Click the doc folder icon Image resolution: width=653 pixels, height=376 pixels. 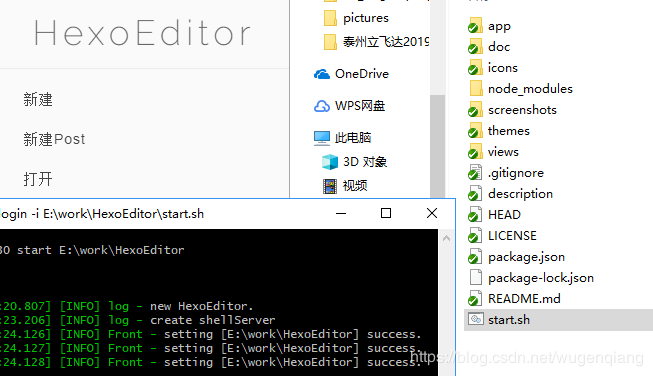pos(475,47)
